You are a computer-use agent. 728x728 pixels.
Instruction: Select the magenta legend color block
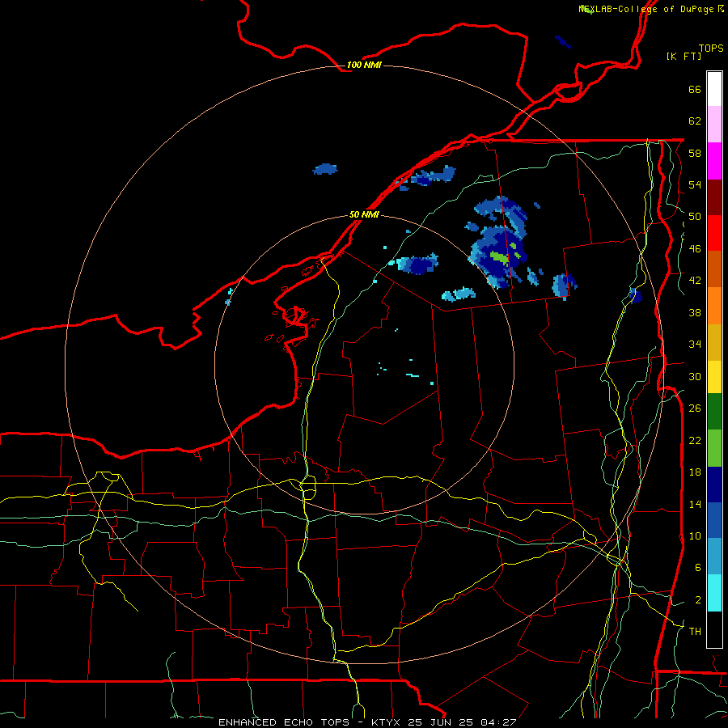(x=714, y=161)
